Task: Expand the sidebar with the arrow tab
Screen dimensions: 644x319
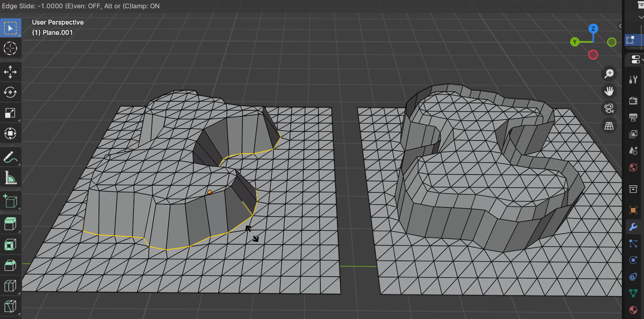Action: click(x=620, y=26)
